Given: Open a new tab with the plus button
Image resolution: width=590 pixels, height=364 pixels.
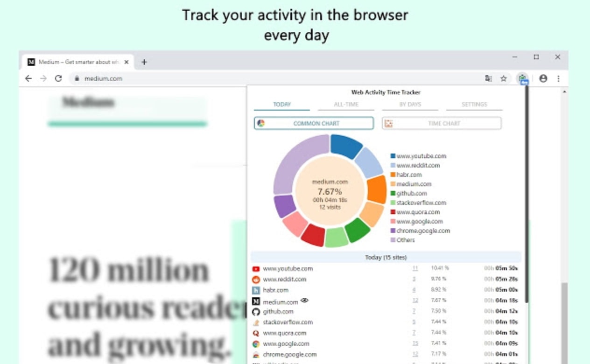Looking at the screenshot, I should [x=144, y=62].
